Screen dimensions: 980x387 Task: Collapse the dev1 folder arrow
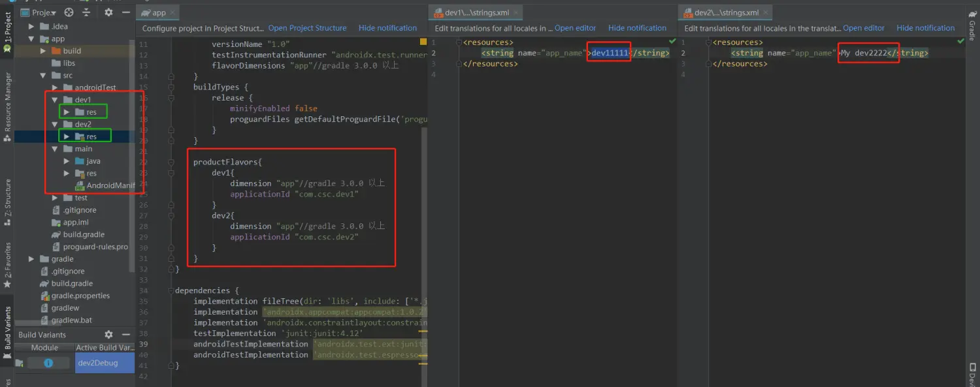(x=55, y=100)
